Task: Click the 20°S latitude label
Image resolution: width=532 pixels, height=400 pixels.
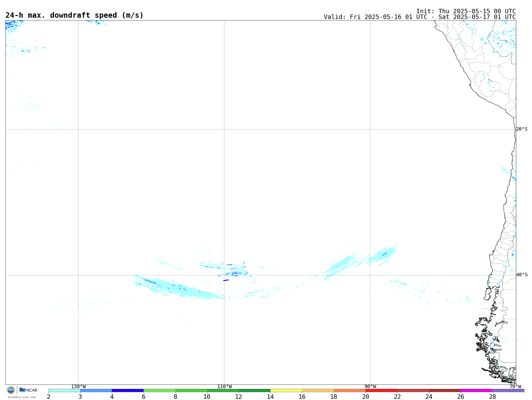Action: (522, 129)
